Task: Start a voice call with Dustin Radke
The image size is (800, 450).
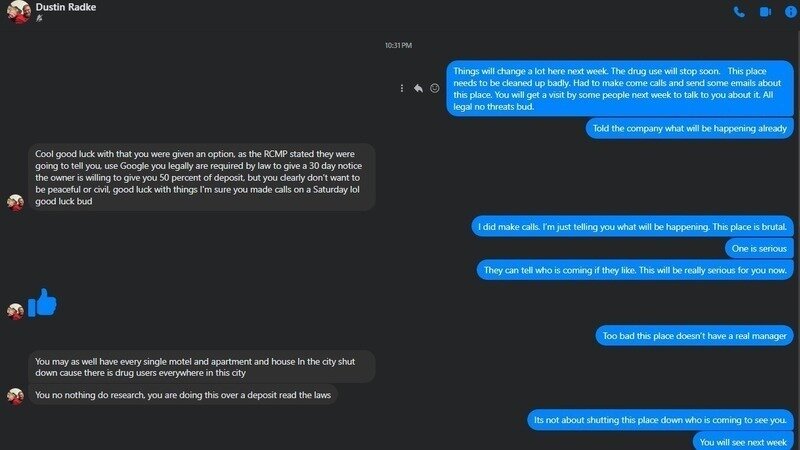Action: pos(739,12)
